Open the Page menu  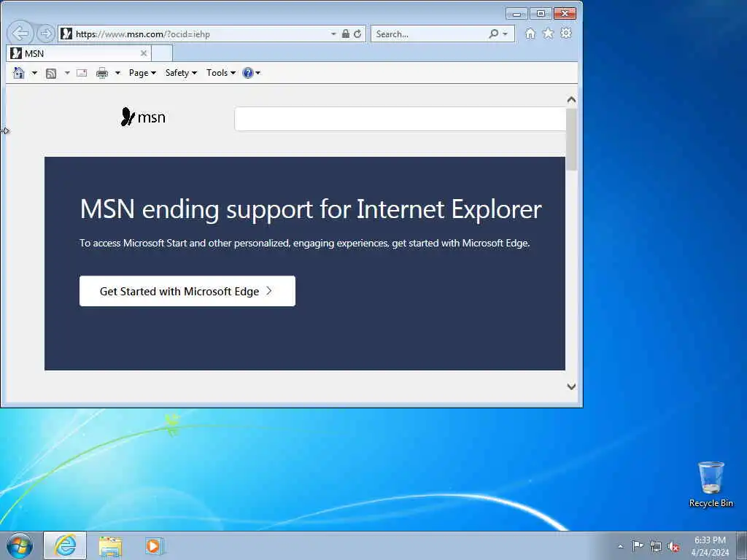point(142,73)
